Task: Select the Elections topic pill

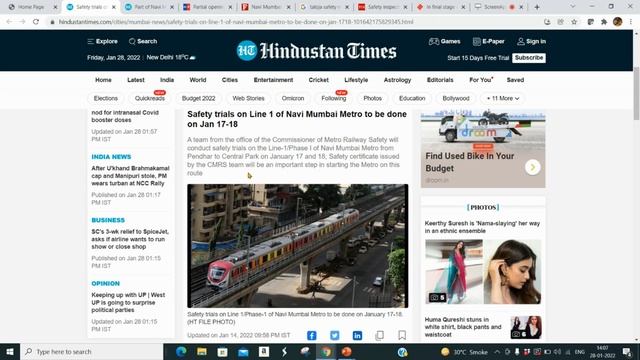Action: [106, 98]
